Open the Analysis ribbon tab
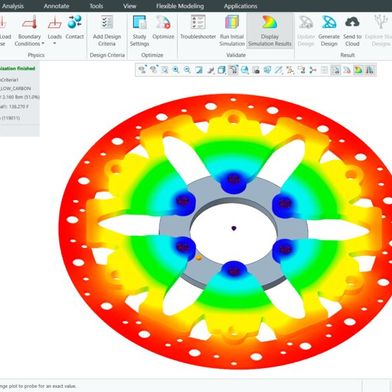 click(13, 6)
